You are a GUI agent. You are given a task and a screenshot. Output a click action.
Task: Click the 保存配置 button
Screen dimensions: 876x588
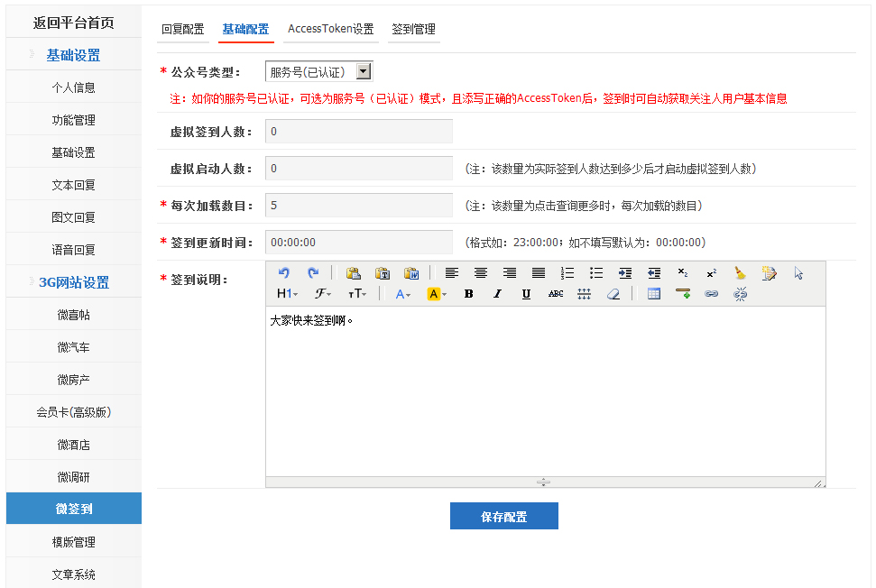[x=504, y=516]
